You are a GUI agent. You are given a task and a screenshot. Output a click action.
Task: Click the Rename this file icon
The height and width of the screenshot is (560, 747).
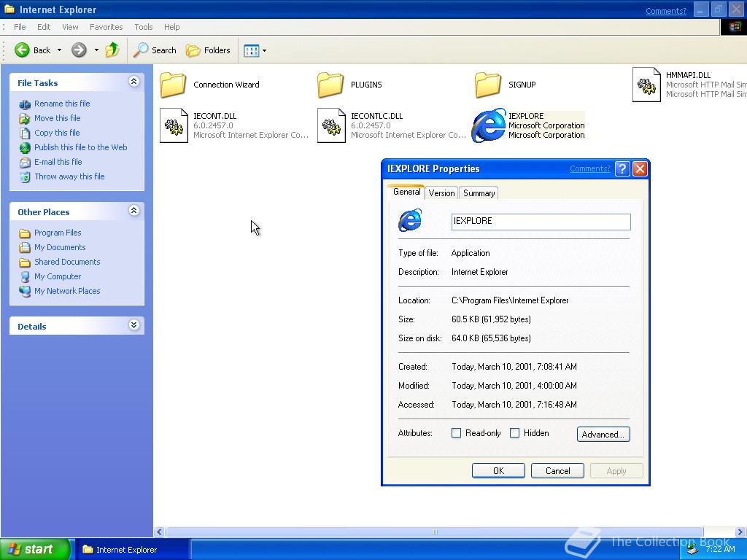click(x=25, y=104)
